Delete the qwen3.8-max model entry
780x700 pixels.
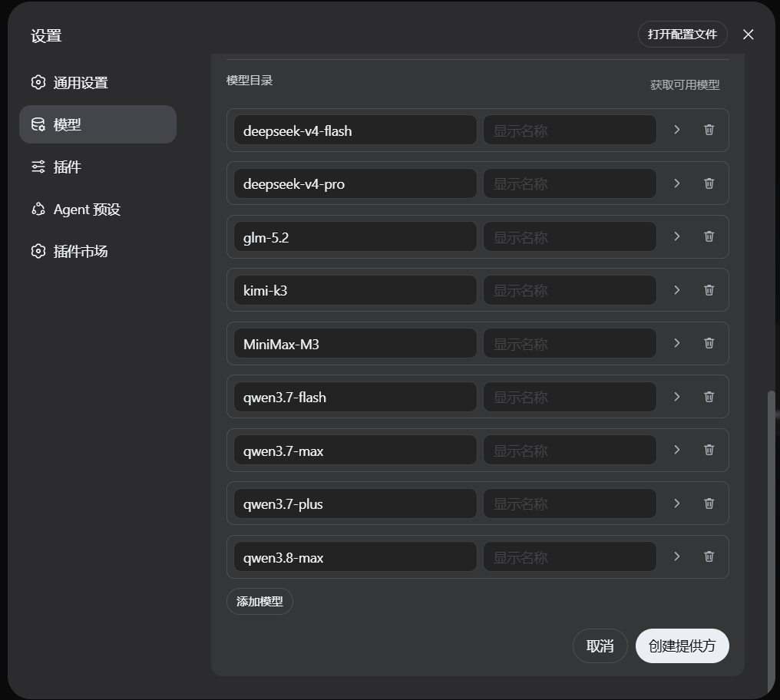(709, 556)
